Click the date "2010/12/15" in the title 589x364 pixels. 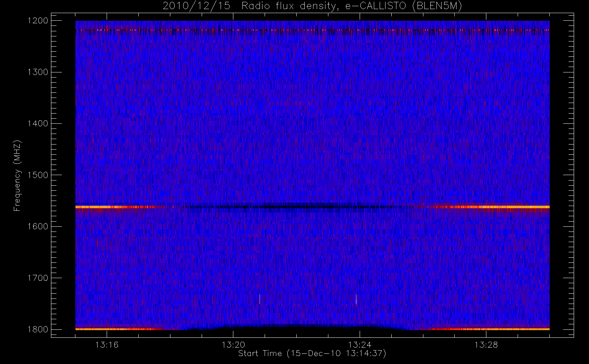point(196,6)
